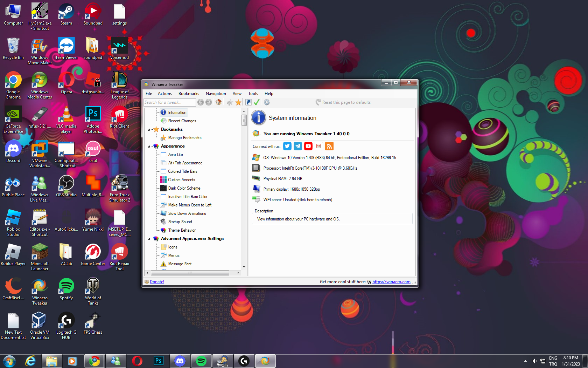Open settings via the gear toolbar icon
Viewport: 588px width, 368px height.
point(267,102)
